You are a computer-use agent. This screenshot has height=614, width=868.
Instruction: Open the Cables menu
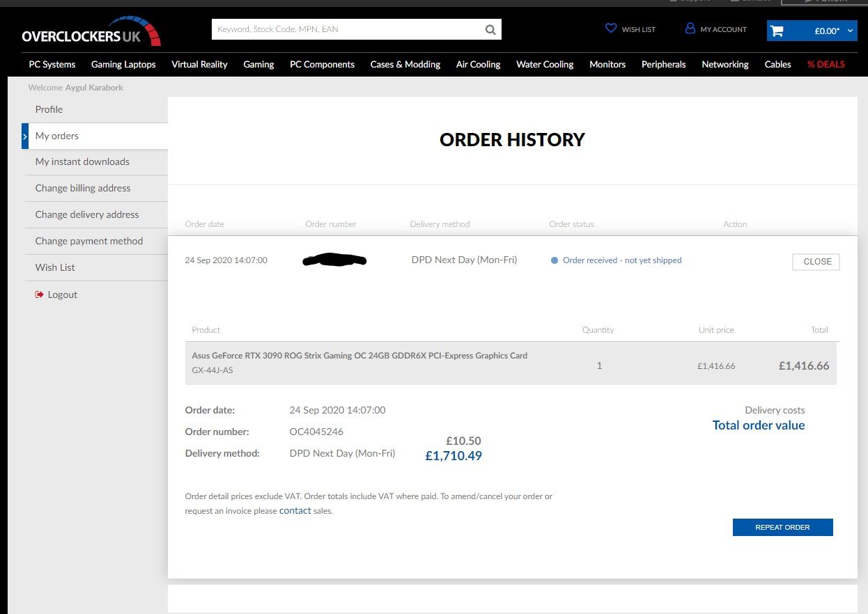pos(778,64)
